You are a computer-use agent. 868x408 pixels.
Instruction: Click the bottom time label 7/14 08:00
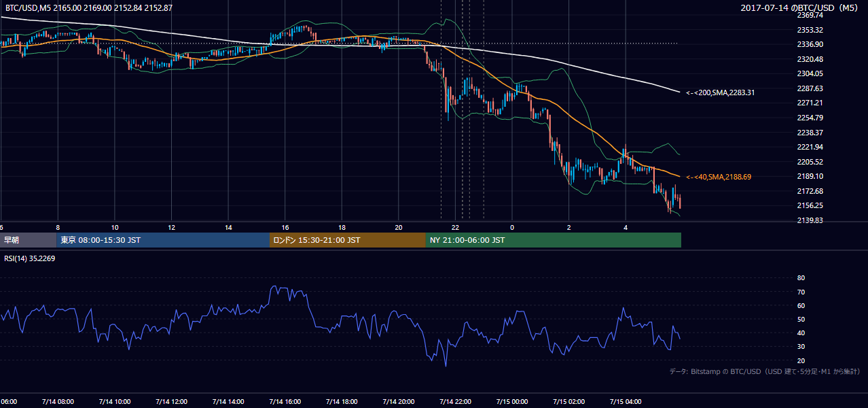point(58,402)
